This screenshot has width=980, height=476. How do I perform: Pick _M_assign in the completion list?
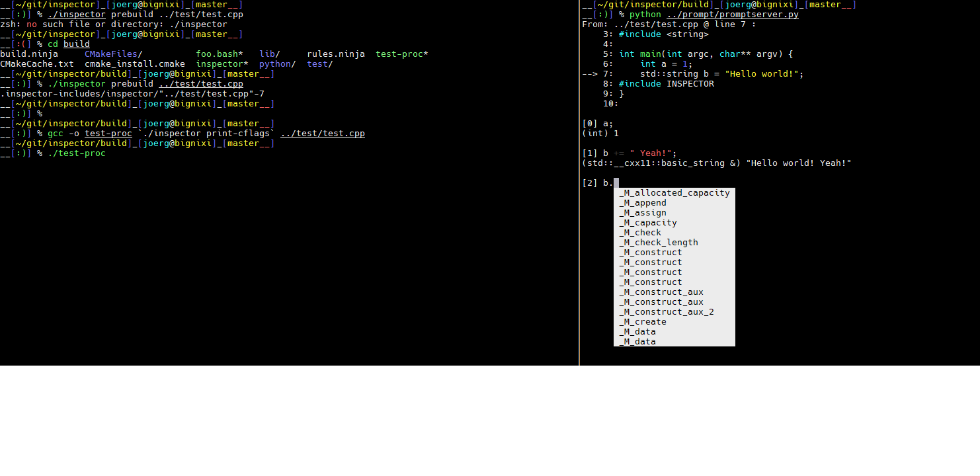tap(674, 213)
